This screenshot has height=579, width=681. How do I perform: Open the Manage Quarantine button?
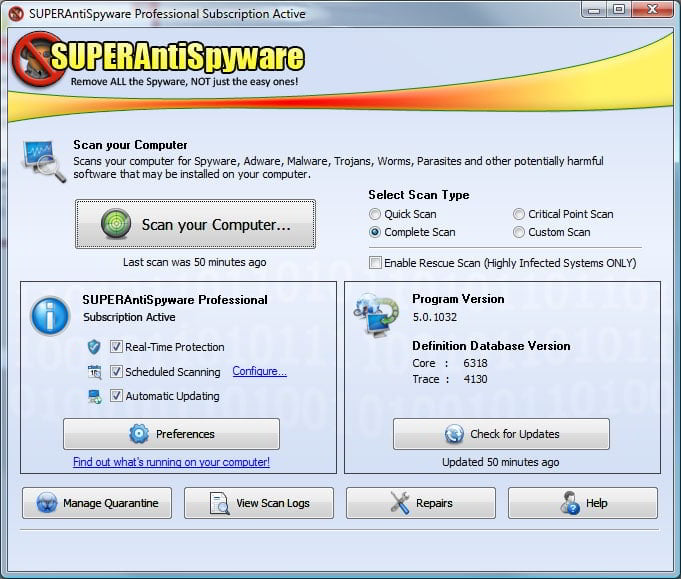97,503
